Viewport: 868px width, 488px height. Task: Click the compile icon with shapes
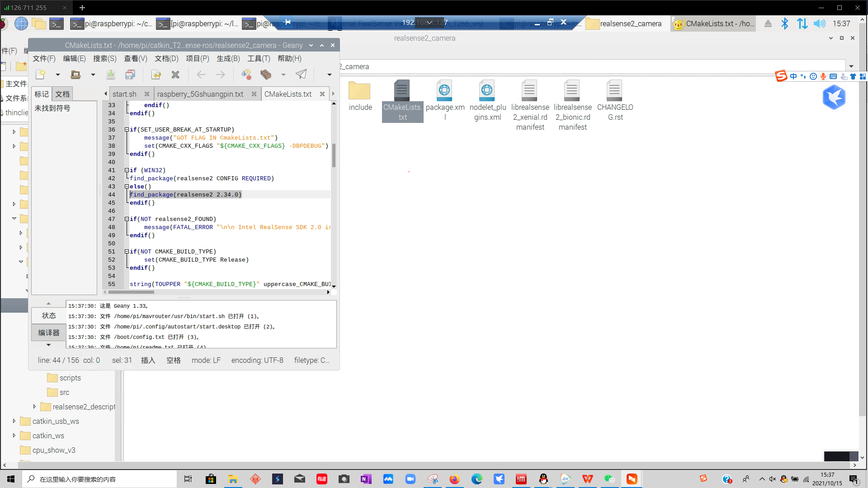pos(246,75)
